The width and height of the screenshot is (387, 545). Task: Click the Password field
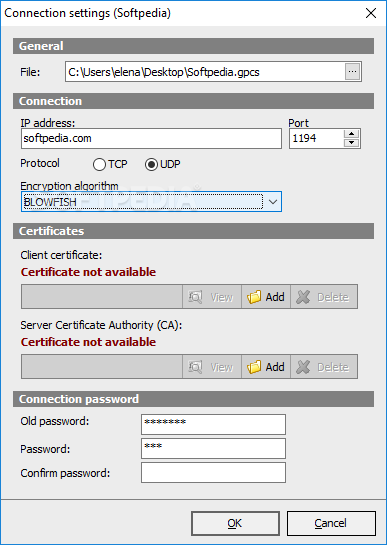(213, 448)
